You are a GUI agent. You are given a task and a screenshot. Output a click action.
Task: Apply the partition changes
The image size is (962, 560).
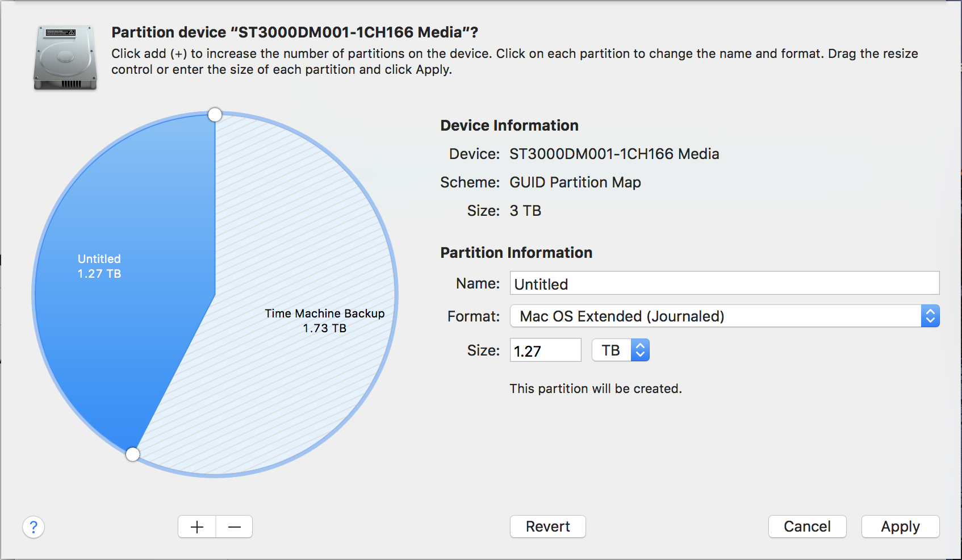901,526
